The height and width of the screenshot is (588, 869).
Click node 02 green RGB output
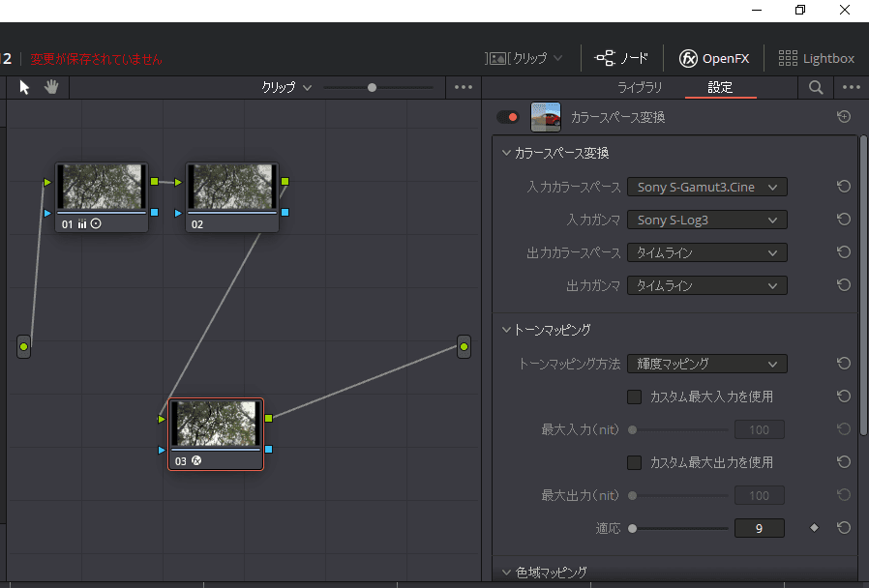(285, 181)
